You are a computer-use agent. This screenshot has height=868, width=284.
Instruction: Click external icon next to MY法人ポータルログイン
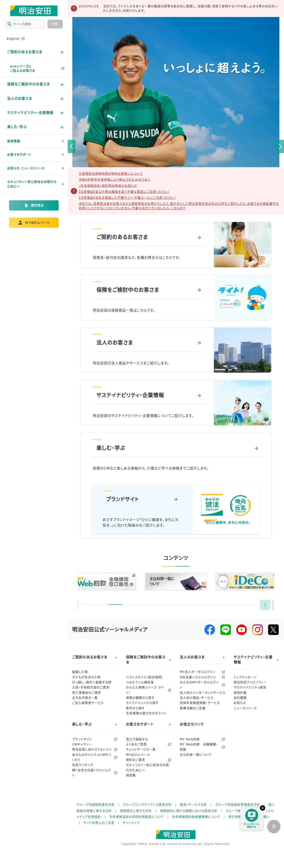[x=223, y=672]
